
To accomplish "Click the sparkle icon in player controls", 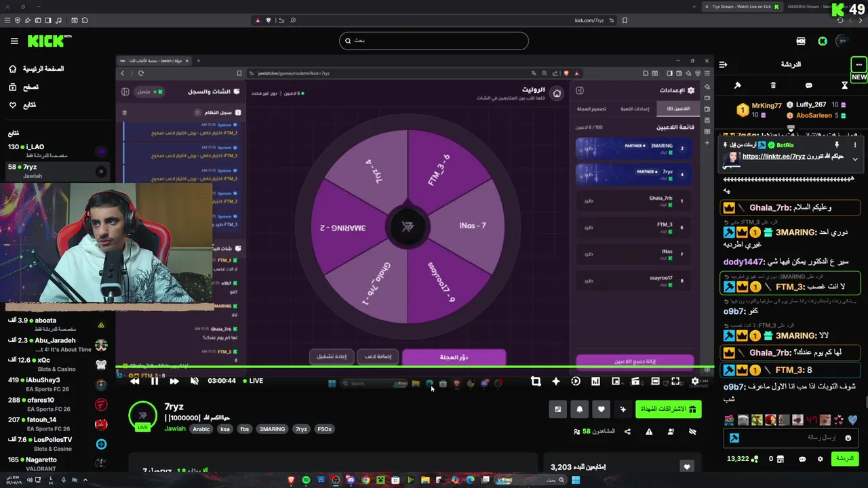I will [x=556, y=382].
